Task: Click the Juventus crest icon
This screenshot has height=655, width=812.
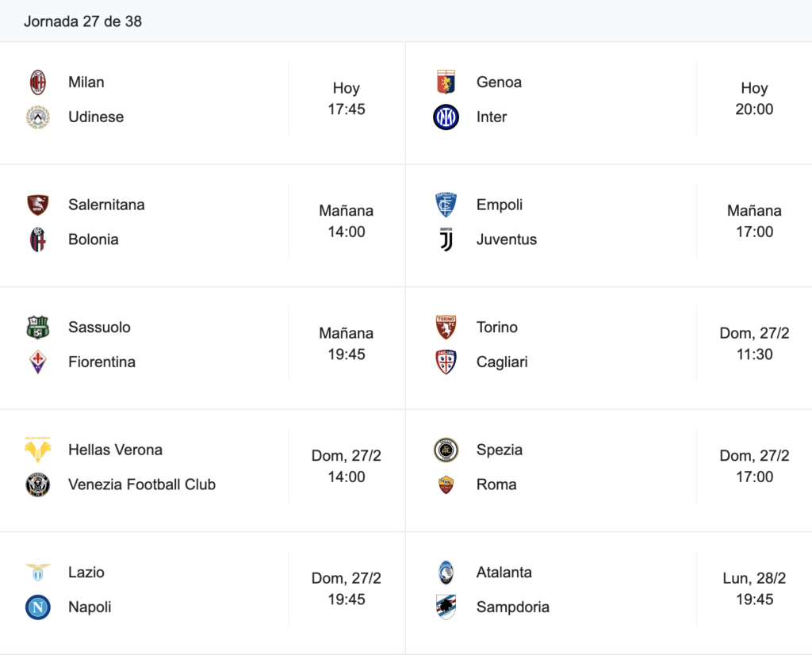Action: point(446,239)
